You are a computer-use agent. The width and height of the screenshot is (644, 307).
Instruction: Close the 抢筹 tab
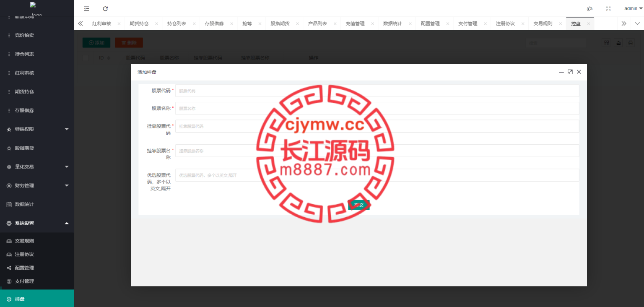[x=260, y=24]
